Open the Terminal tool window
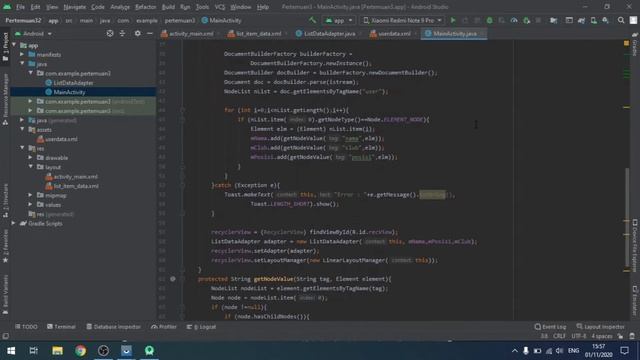This screenshot has width=640, height=360. tap(61, 327)
